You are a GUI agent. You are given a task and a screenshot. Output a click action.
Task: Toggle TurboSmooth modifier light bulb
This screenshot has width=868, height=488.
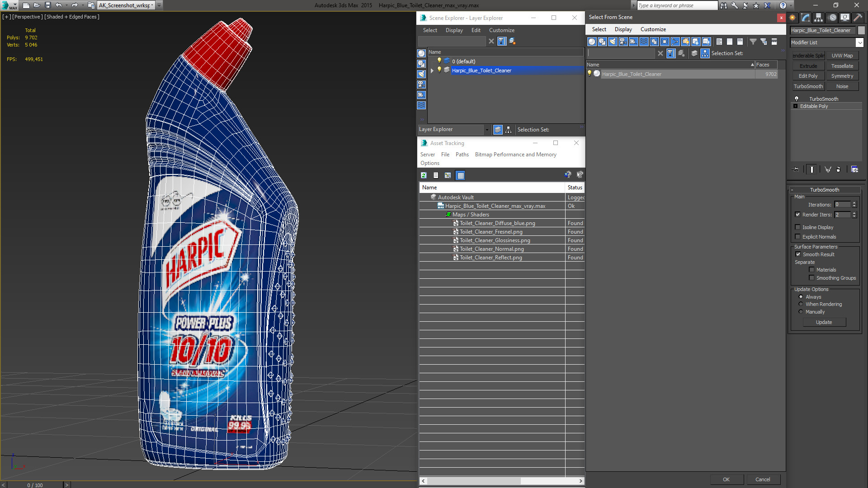coord(797,99)
